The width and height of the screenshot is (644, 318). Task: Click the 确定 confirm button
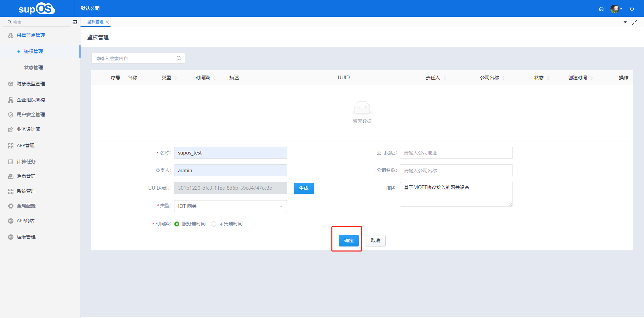[x=349, y=241]
